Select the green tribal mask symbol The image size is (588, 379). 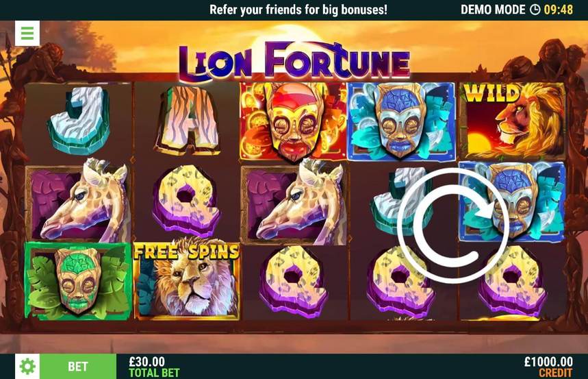[78, 281]
